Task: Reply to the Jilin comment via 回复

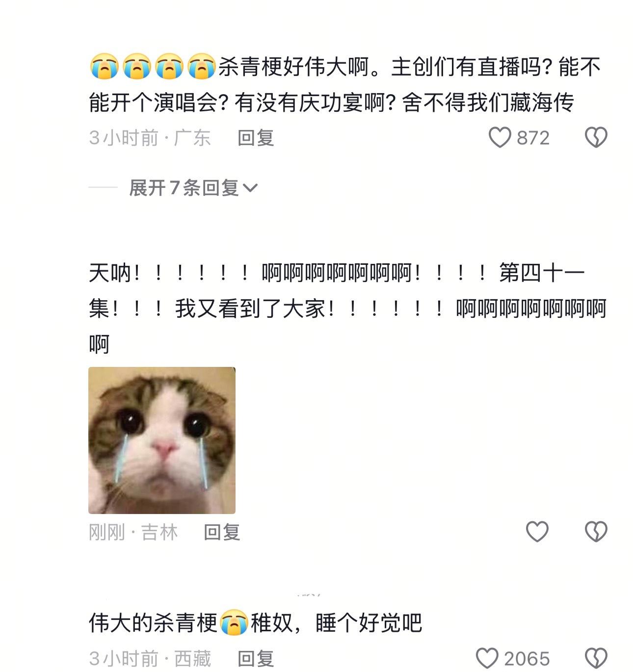Action: tap(222, 532)
